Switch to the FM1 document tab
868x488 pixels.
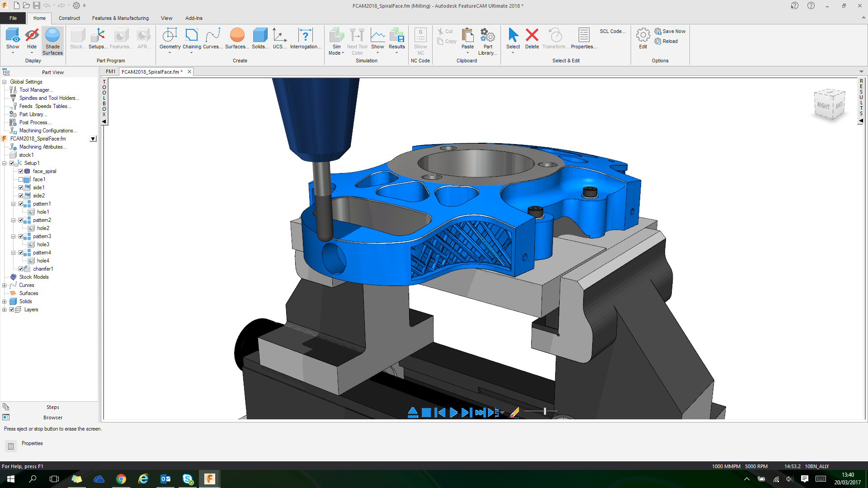[111, 71]
